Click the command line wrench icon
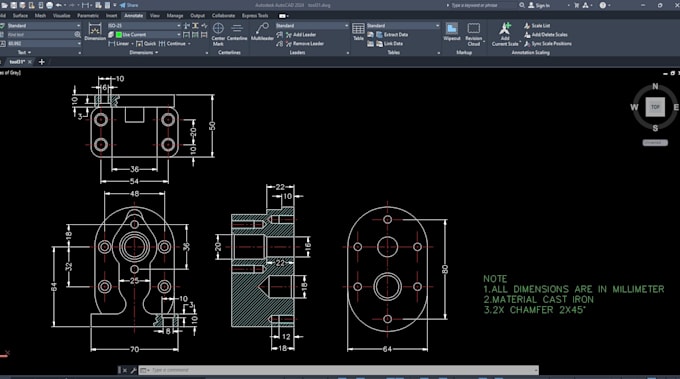This screenshot has height=379, width=680. [133, 370]
